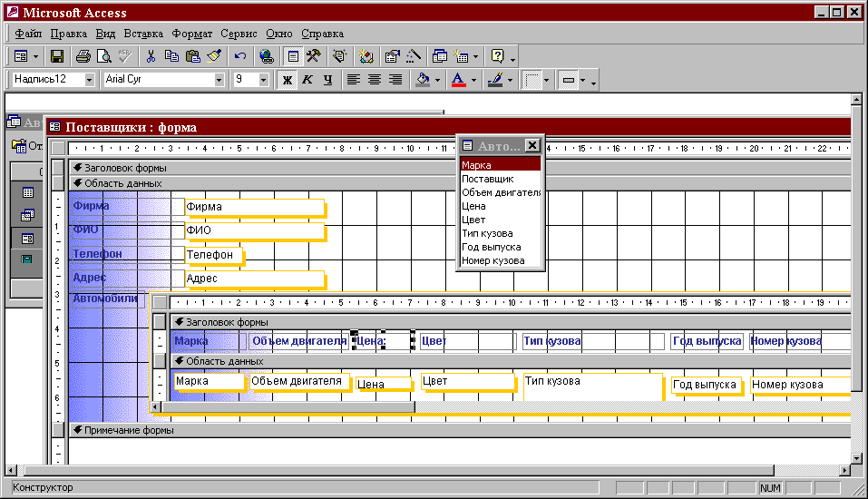The width and height of the screenshot is (868, 499).
Task: Click the form View button
Action: [21, 56]
